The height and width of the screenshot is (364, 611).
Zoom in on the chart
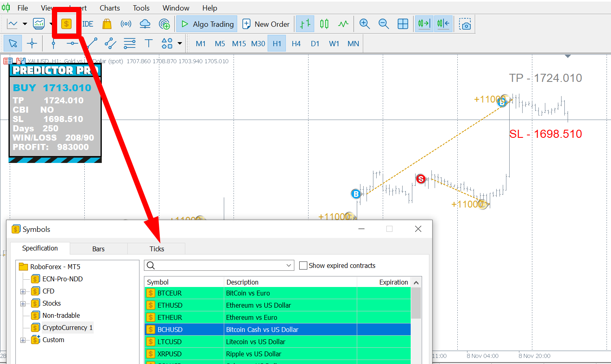click(x=364, y=24)
